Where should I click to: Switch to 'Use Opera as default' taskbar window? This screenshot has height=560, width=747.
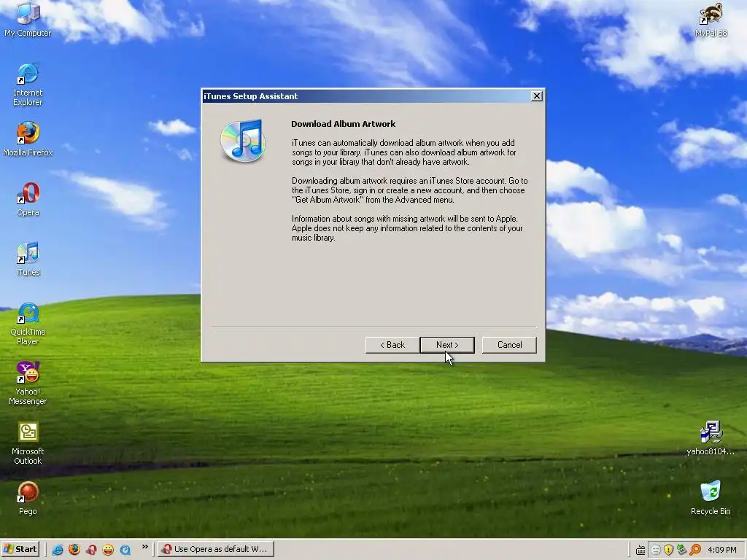[x=216, y=549]
